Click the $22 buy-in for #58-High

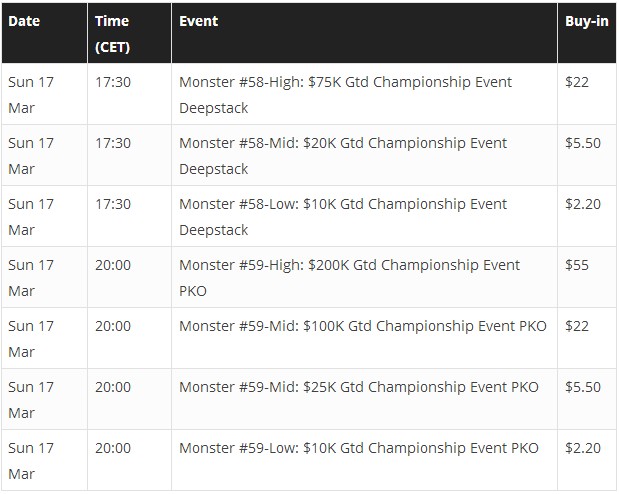click(x=577, y=82)
